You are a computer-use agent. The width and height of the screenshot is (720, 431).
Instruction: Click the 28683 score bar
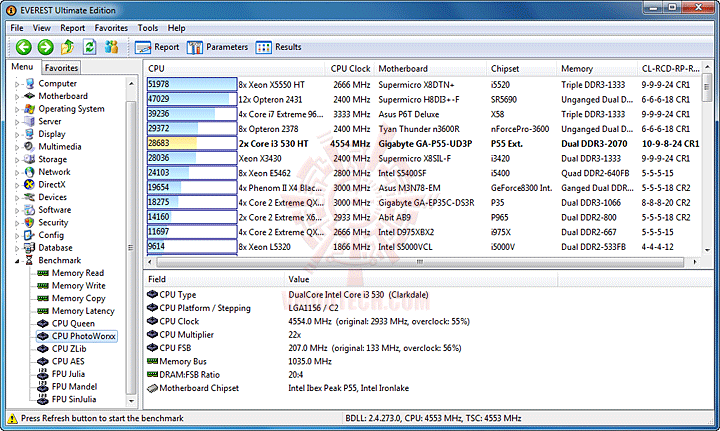coord(192,143)
